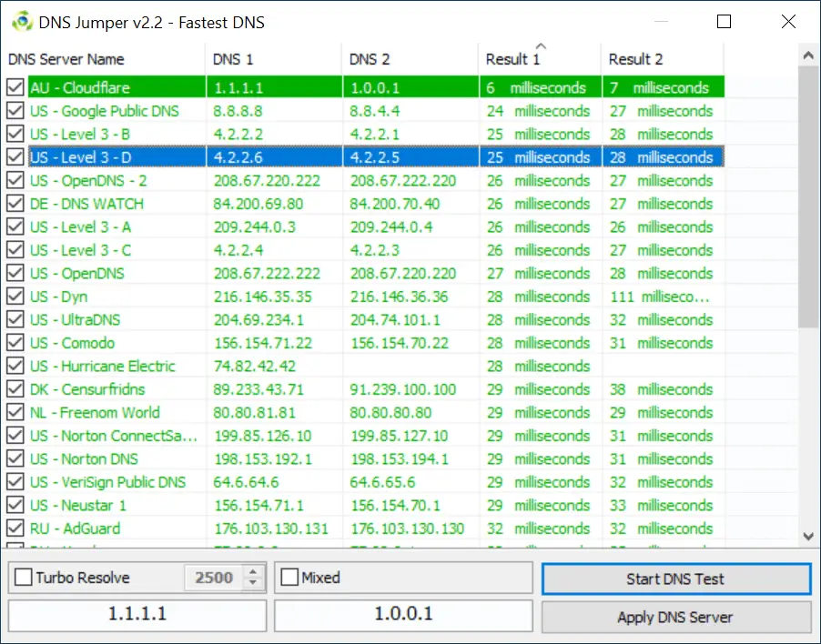Toggle the US - Level 3 - B checkbox

pyautogui.click(x=15, y=134)
